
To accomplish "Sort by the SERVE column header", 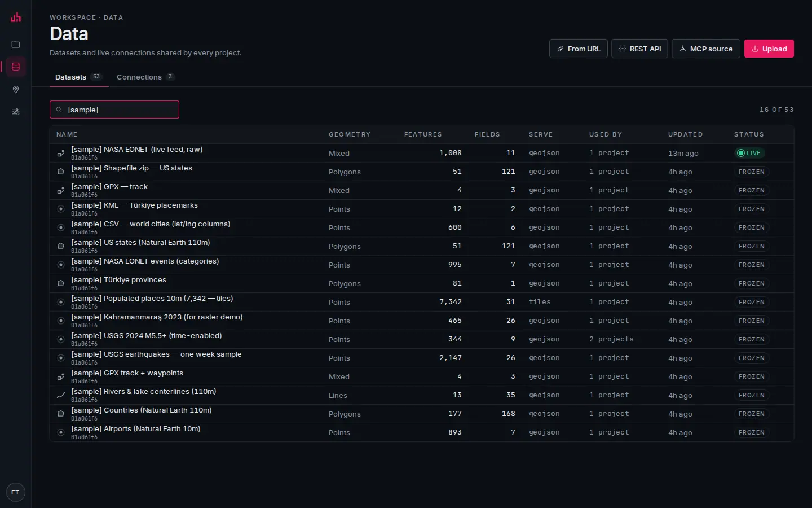I will (x=541, y=134).
